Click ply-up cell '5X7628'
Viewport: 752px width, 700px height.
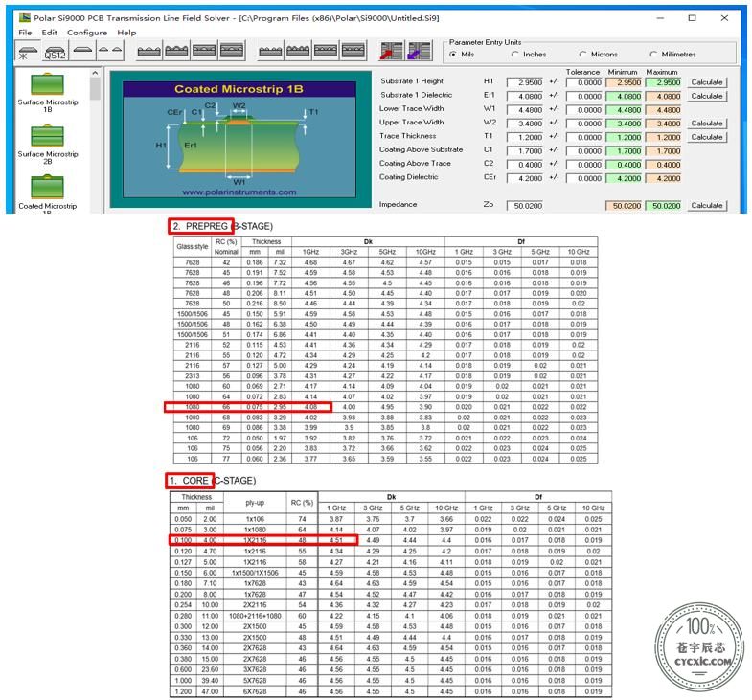pyautogui.click(x=255, y=681)
